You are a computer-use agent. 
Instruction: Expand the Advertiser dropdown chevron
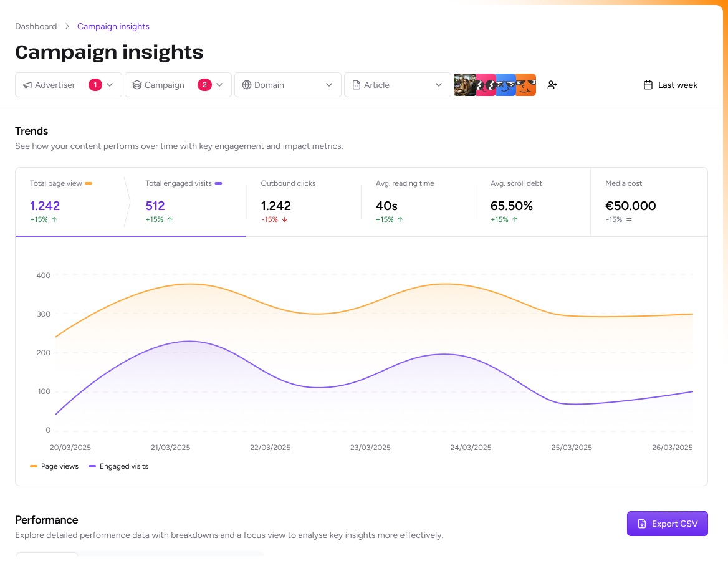pos(110,85)
